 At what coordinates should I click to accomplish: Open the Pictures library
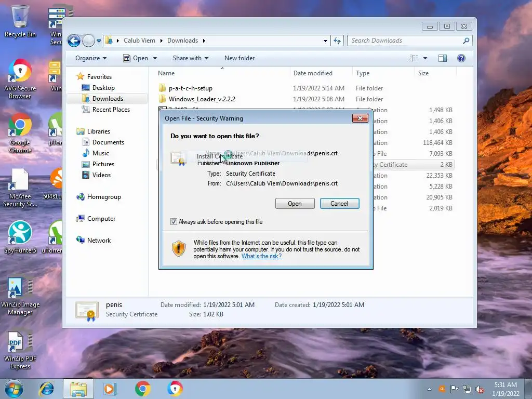pos(103,164)
